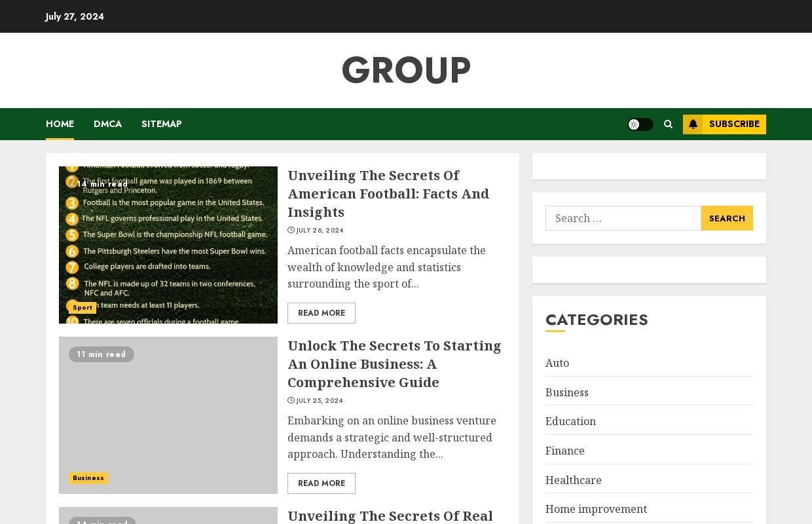Viewport: 812px width, 524px height.
Task: Click the Subscribe button label
Action: coord(734,124)
